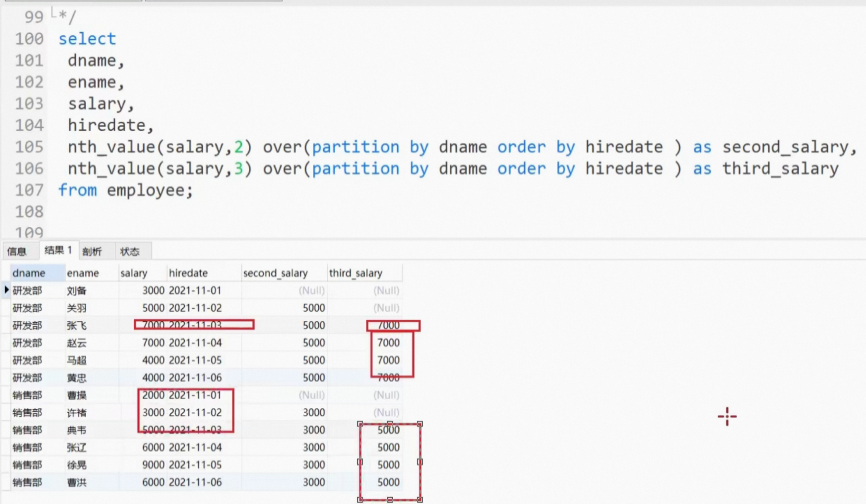This screenshot has width=866, height=504.
Task: Click the third_salary column header
Action: point(364,273)
